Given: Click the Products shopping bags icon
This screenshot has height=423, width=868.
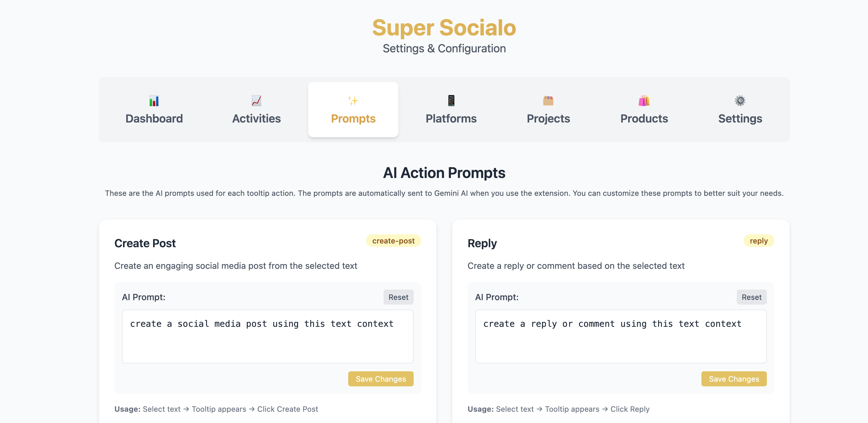Looking at the screenshot, I should coord(644,101).
